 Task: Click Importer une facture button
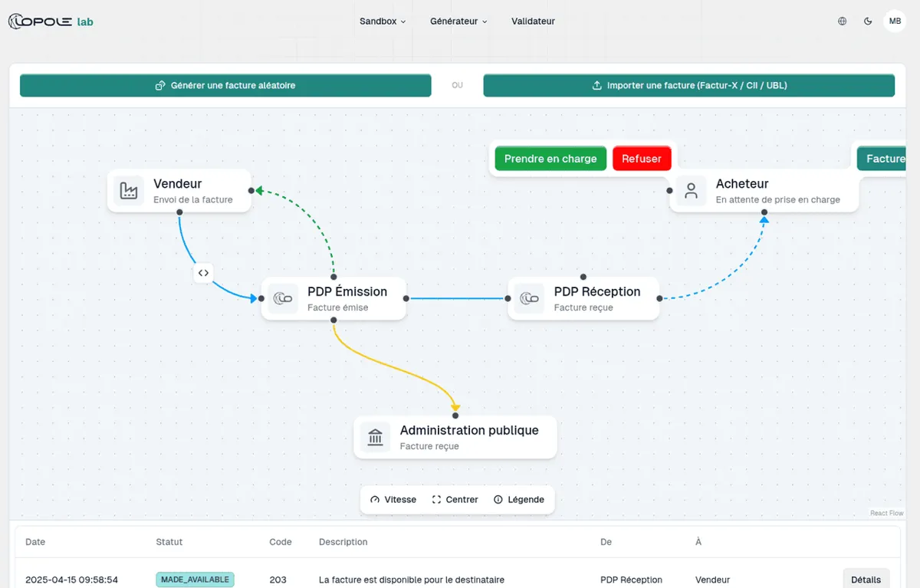688,86
